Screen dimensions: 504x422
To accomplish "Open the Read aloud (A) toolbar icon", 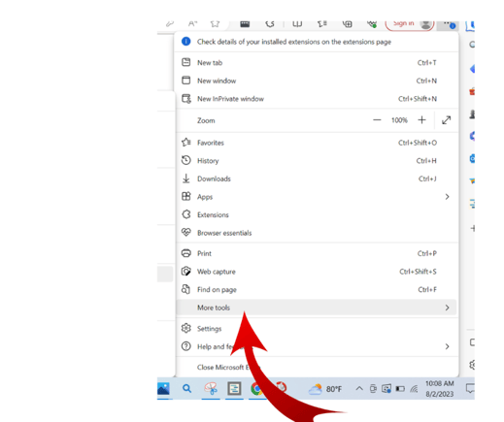I will click(192, 23).
